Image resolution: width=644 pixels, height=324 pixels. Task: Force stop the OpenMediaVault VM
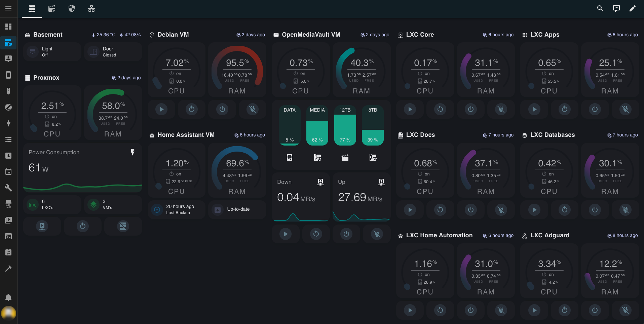[377, 234]
